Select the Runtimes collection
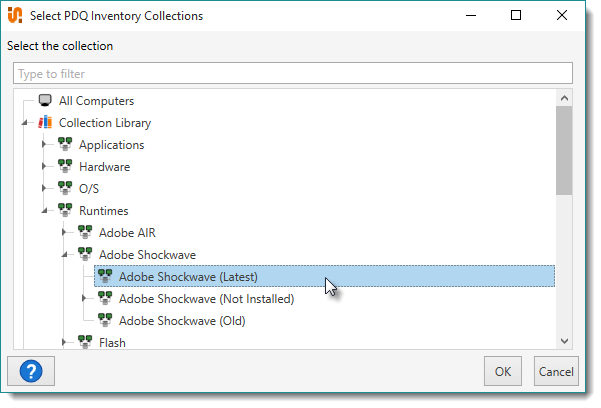 coord(104,211)
